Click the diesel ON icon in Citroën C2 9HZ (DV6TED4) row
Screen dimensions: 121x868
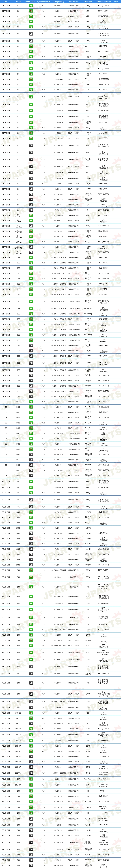(31, 41)
